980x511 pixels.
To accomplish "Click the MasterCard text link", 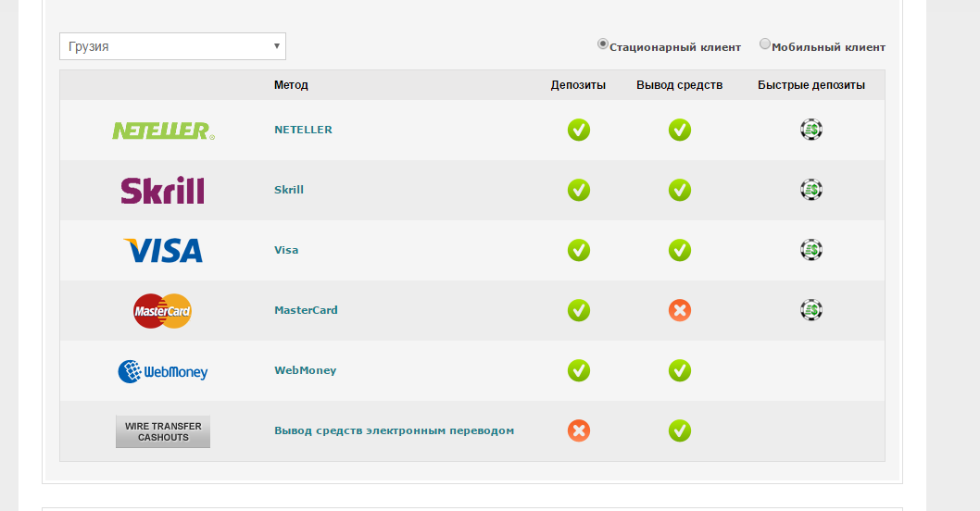I will click(x=306, y=310).
